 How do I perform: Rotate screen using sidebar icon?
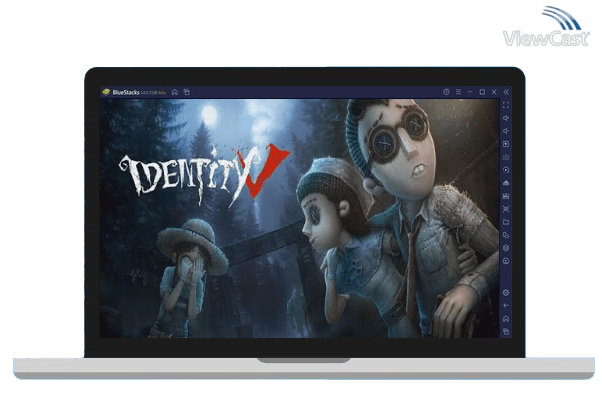click(506, 235)
